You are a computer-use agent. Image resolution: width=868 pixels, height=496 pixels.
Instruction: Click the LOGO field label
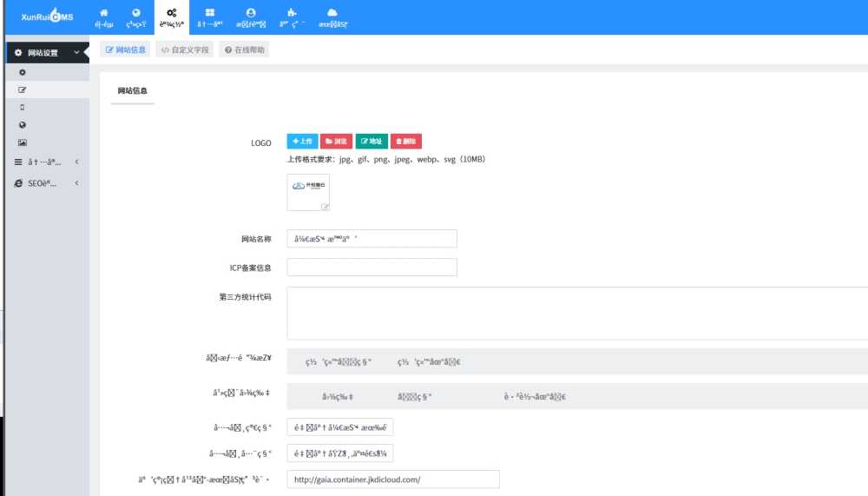[x=260, y=143]
